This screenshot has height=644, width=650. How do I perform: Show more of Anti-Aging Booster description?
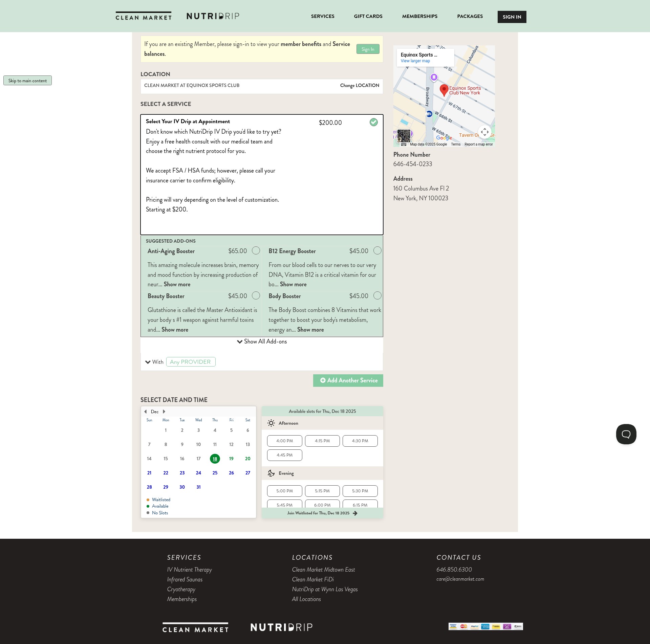177,285
